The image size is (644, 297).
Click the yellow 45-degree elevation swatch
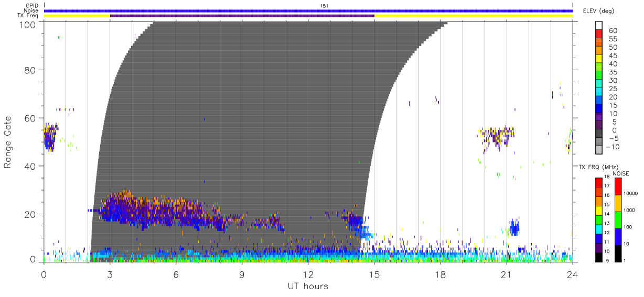[598, 60]
